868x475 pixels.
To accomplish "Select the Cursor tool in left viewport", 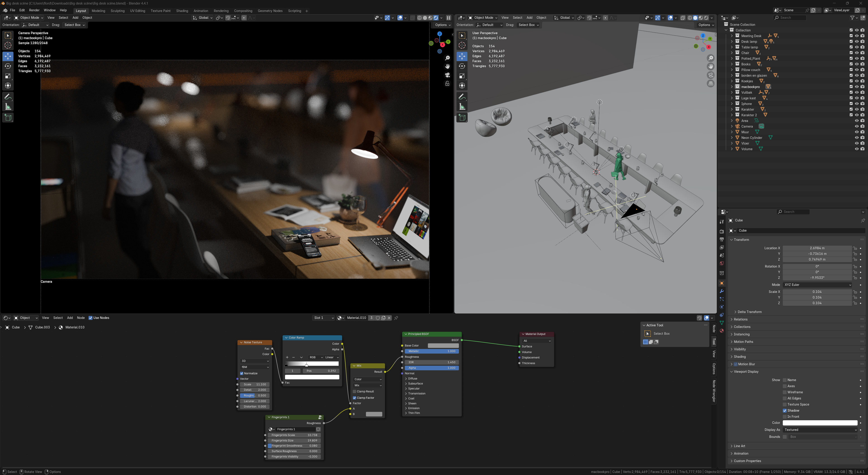I will click(x=8, y=45).
